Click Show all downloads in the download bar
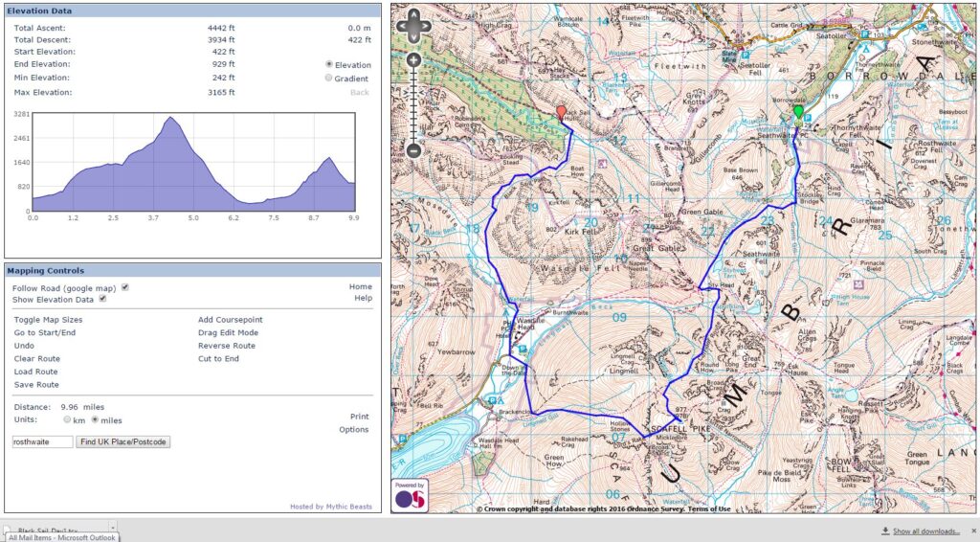This screenshot has height=542, width=980. [x=924, y=531]
